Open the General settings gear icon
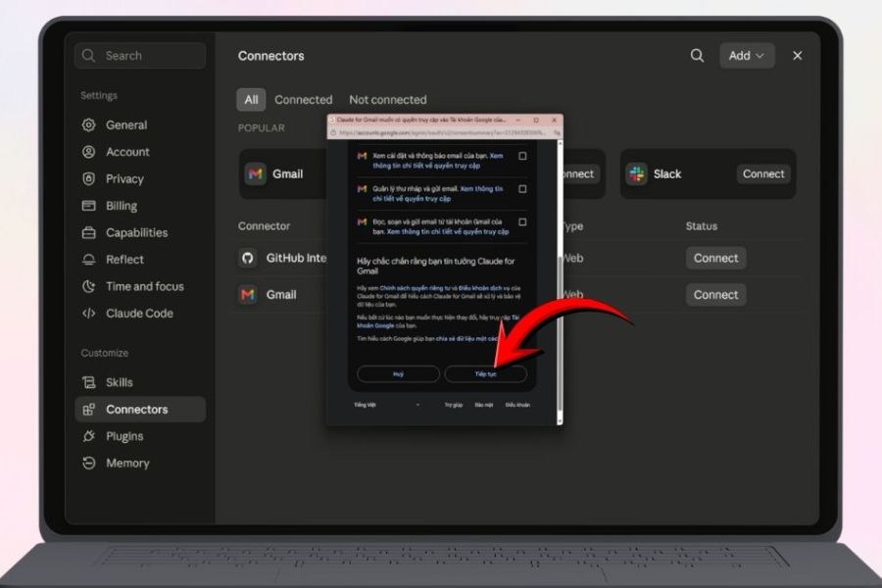This screenshot has width=882, height=588. 89,124
